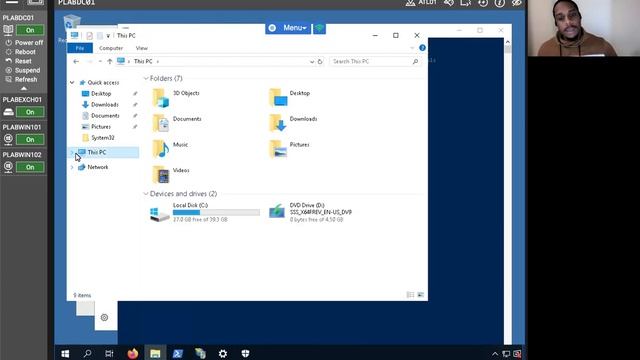Click Power off for PLABDC01
The width and height of the screenshot is (640, 360).
pyautogui.click(x=24, y=42)
